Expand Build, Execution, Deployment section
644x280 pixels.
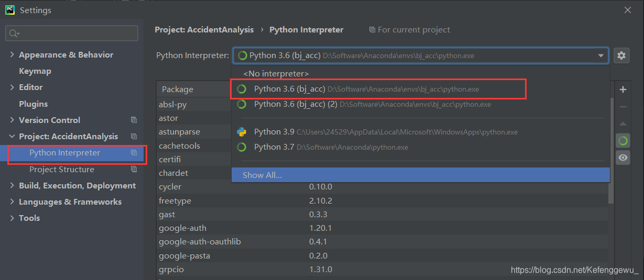click(12, 186)
